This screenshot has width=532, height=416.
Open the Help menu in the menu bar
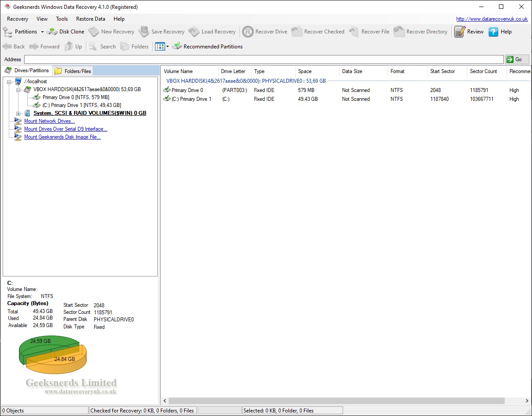coord(119,19)
